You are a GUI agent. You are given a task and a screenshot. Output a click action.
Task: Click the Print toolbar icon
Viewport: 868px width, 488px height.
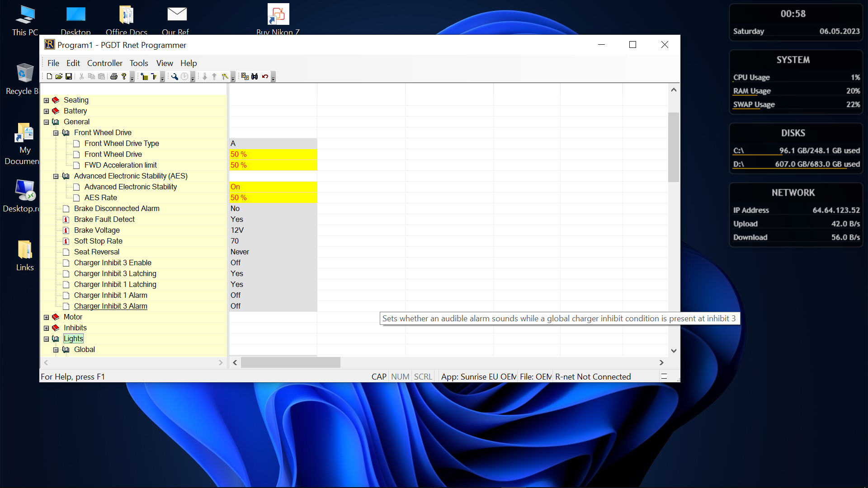tap(114, 76)
